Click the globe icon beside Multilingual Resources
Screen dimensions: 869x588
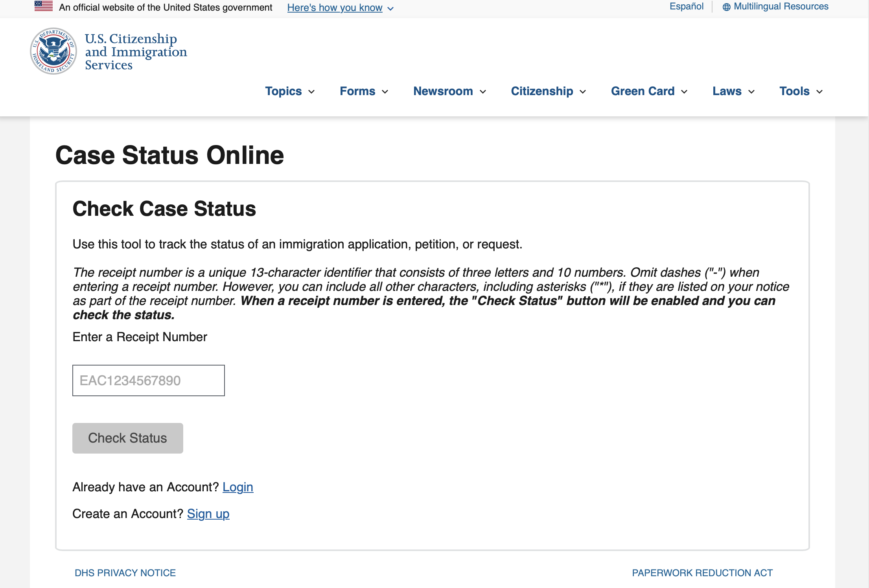point(727,7)
